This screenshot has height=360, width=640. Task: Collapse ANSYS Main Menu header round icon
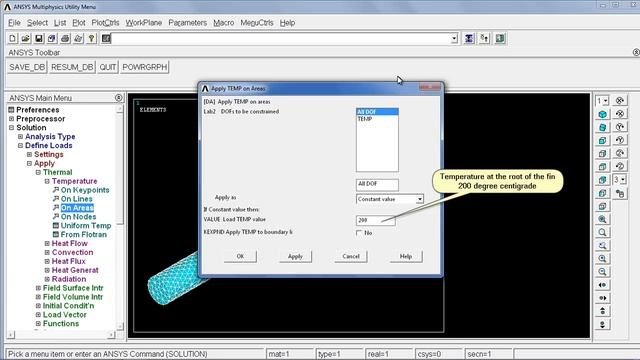[118, 98]
